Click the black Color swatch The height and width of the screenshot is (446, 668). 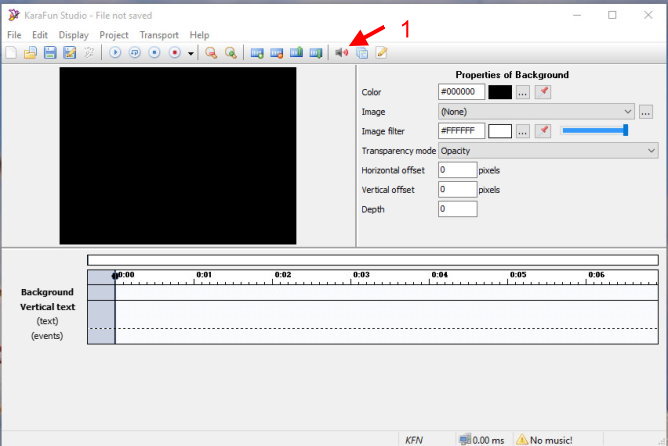tap(500, 92)
